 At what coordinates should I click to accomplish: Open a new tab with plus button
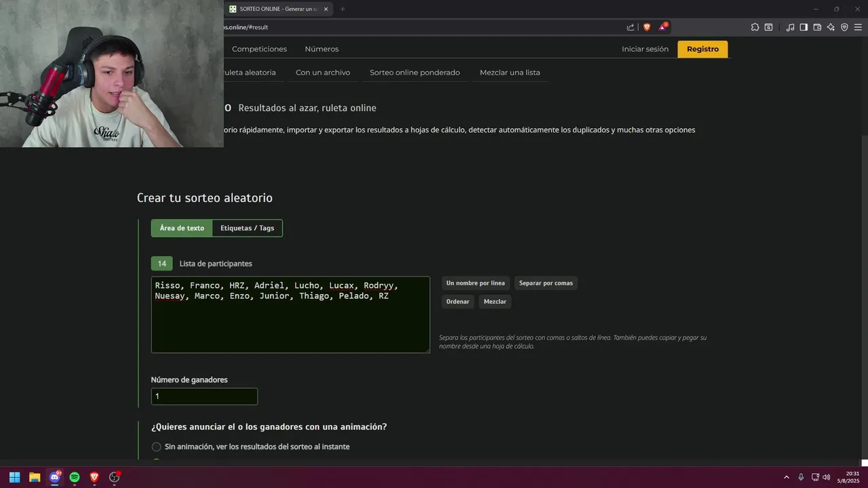click(342, 9)
